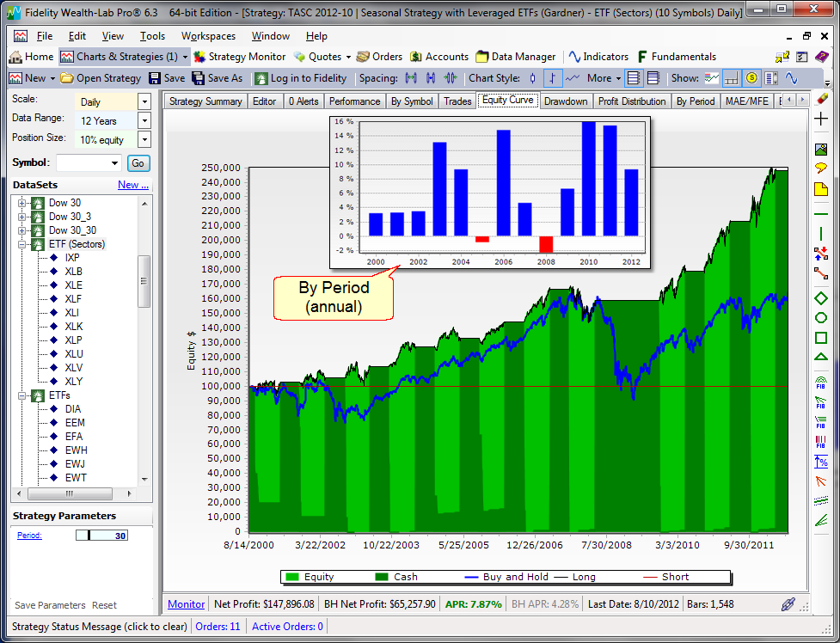Open the Tools menu
This screenshot has height=643, width=840.
point(152,36)
